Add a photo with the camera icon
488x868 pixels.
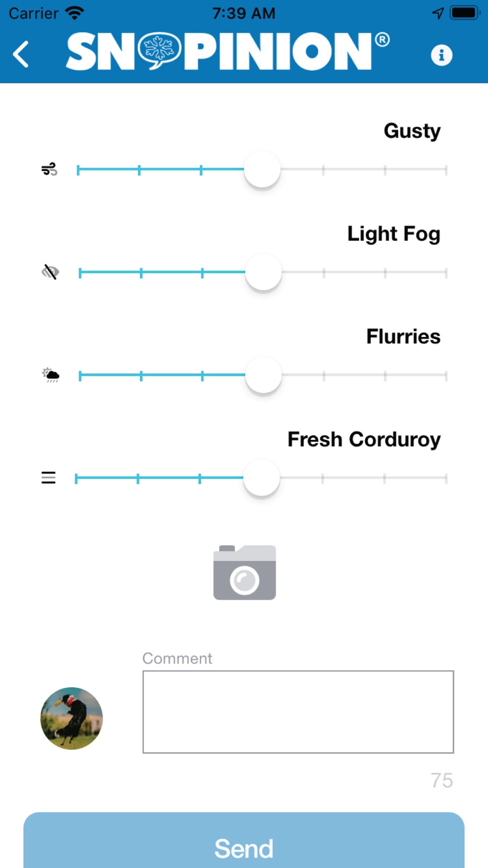(244, 572)
